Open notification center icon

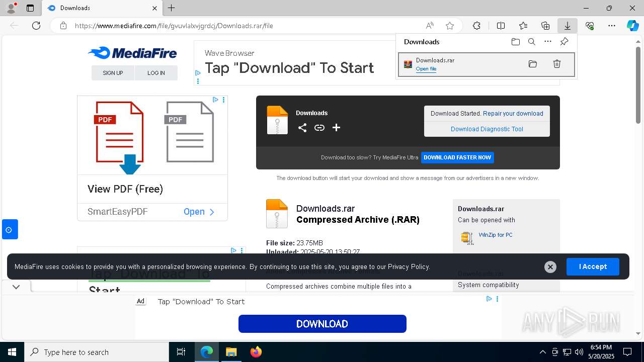(627, 352)
